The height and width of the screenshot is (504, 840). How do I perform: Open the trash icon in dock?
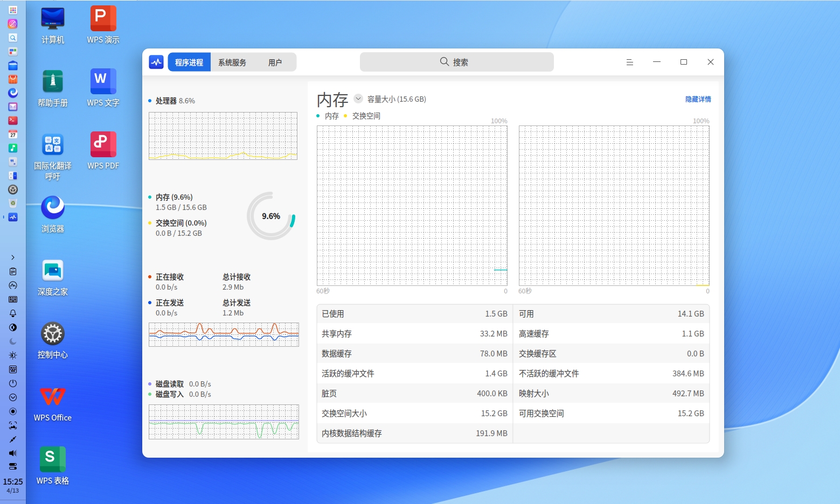[x=13, y=204]
